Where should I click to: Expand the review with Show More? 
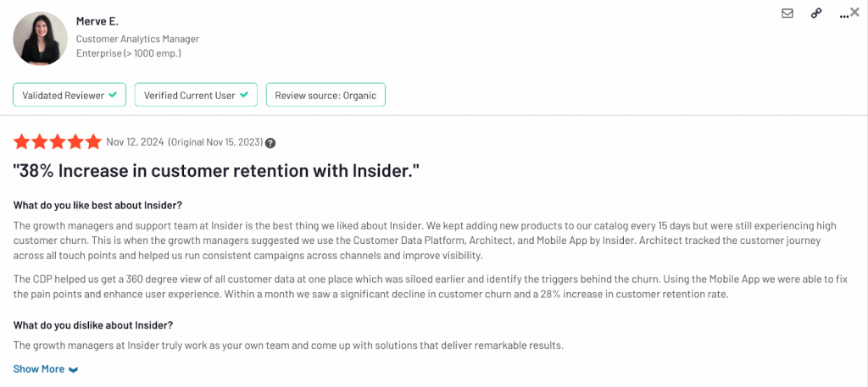(39, 369)
